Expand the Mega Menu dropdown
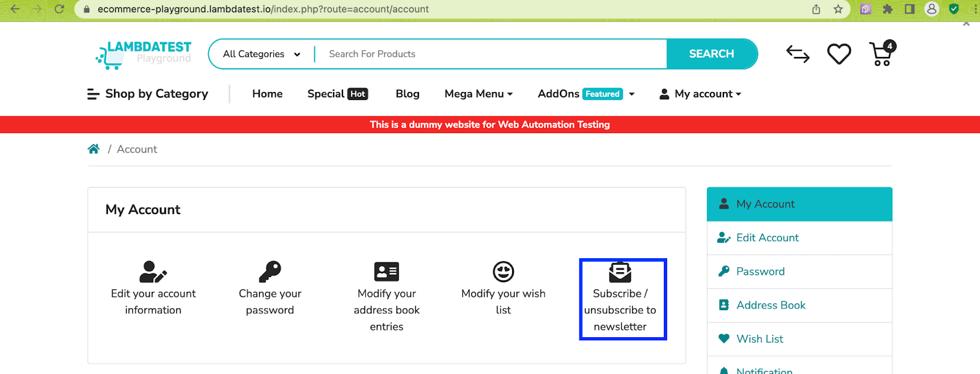980x374 pixels. (x=479, y=94)
